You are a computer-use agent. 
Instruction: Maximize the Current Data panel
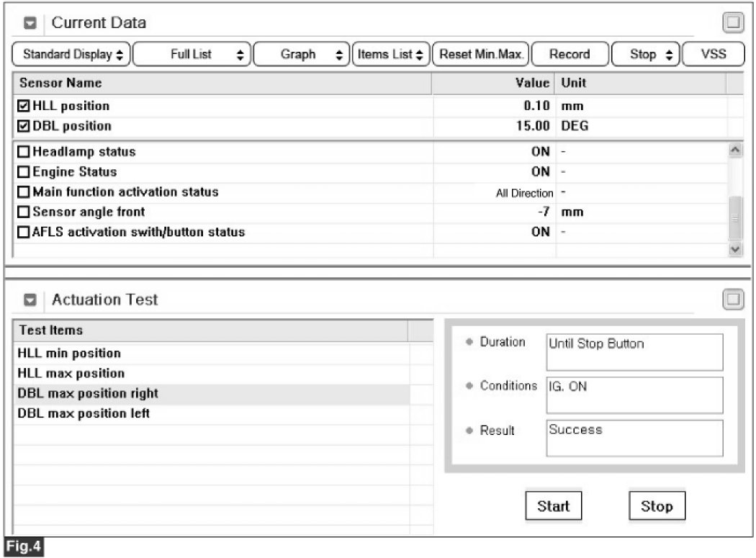733,23
